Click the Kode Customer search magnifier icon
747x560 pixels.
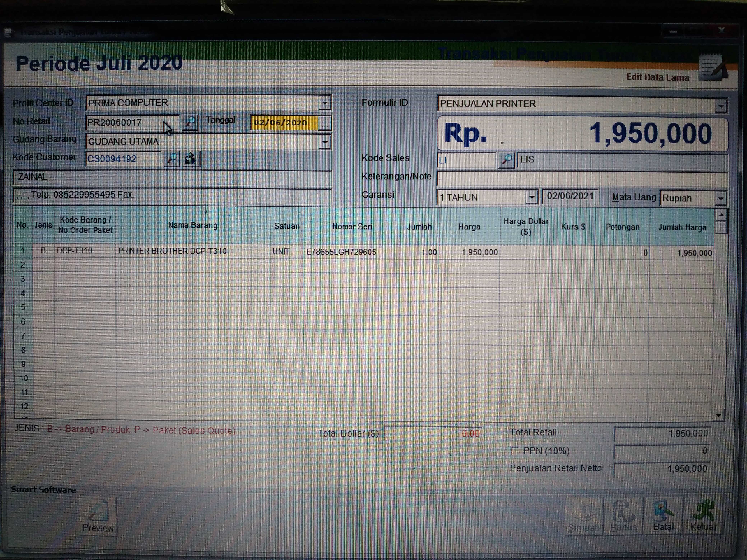172,158
